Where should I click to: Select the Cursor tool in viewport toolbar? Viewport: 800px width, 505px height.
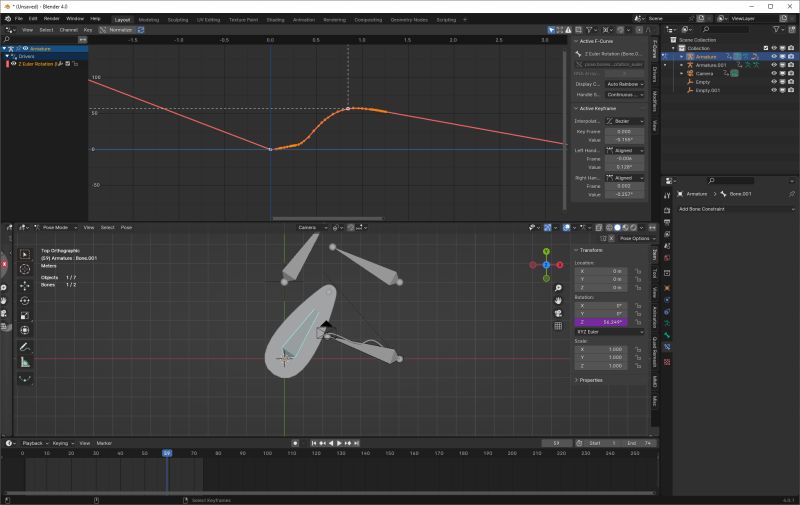(24, 269)
